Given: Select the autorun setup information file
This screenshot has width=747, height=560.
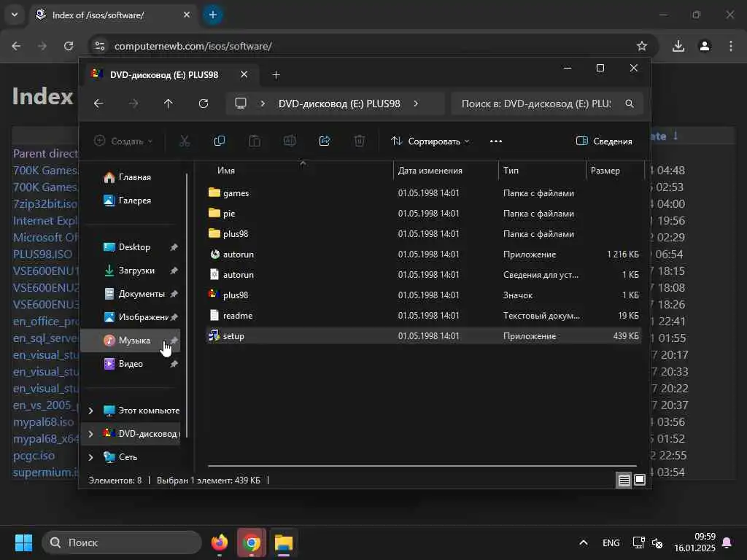Looking at the screenshot, I should 423,275.
